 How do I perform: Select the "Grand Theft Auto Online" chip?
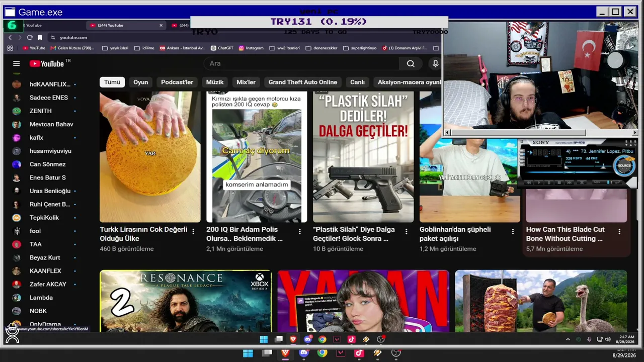coord(303,82)
